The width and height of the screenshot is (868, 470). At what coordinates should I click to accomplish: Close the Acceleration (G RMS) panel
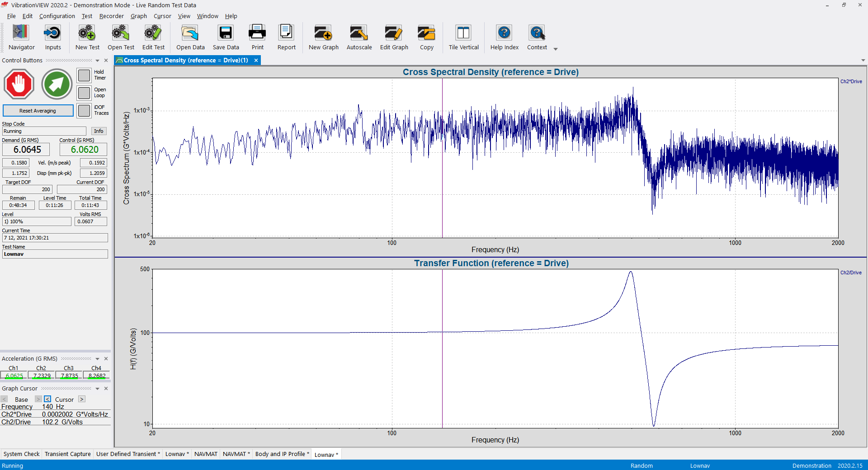(x=106, y=359)
